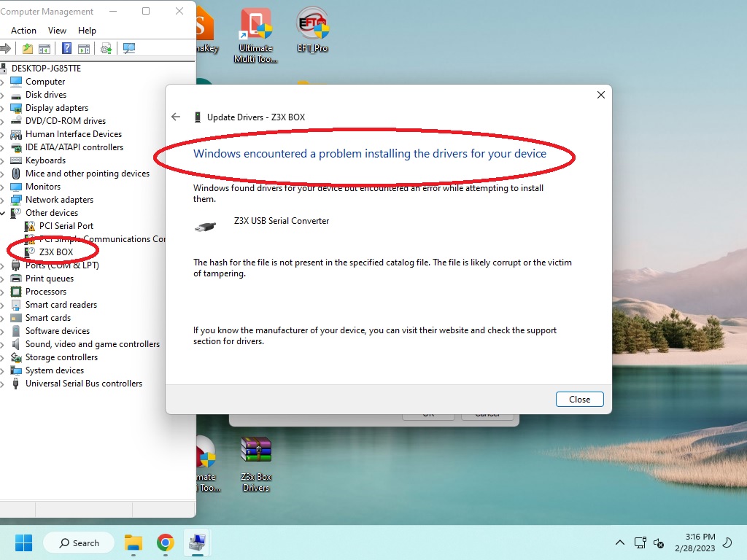Open the Action menu
Screen dimensions: 747x560
(x=23, y=31)
